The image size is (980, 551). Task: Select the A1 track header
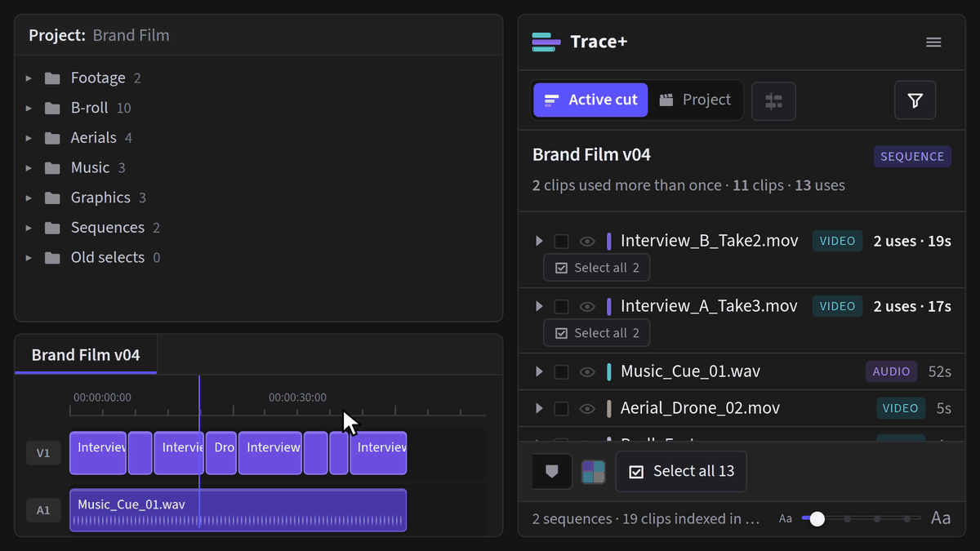43,510
